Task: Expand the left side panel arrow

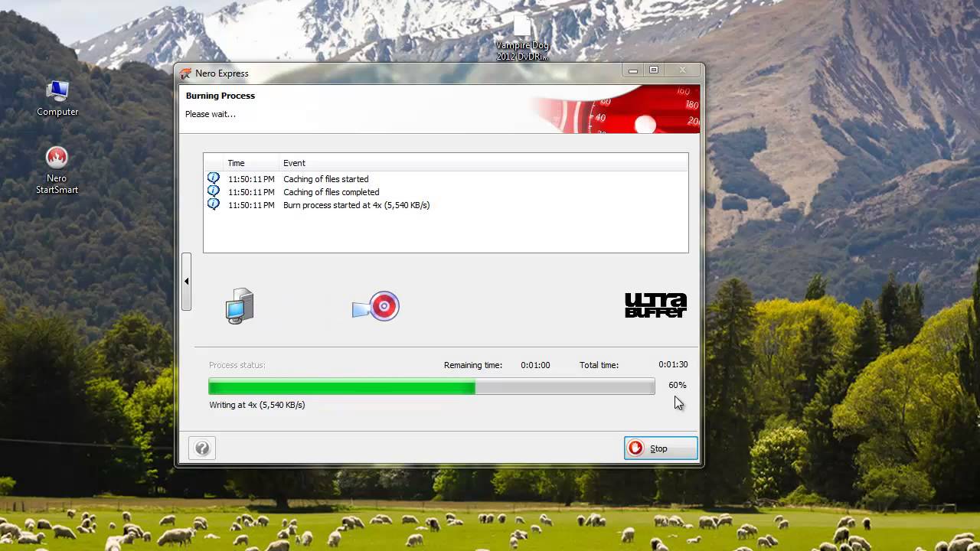Action: point(186,282)
